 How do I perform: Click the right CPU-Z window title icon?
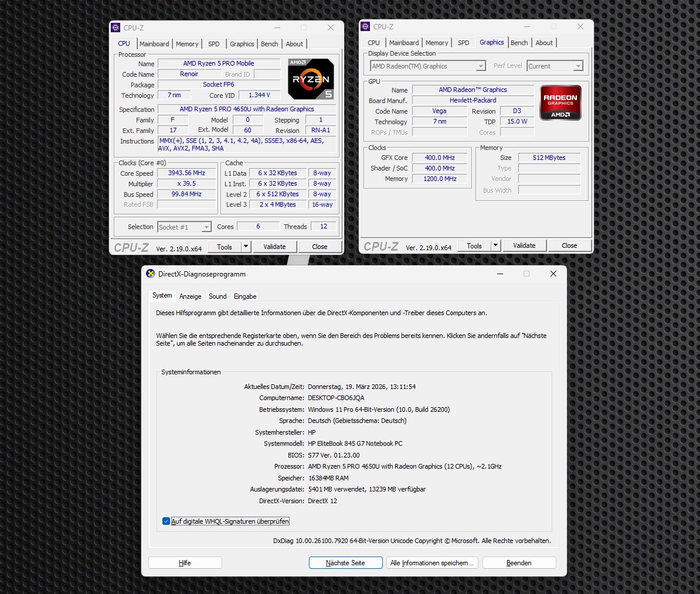pyautogui.click(x=365, y=26)
